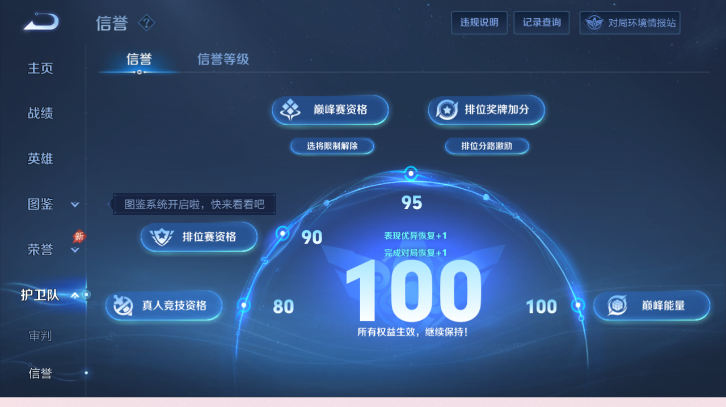This screenshot has height=407, width=726.
Task: Open 英雄 in the sidebar
Action: click(x=40, y=158)
